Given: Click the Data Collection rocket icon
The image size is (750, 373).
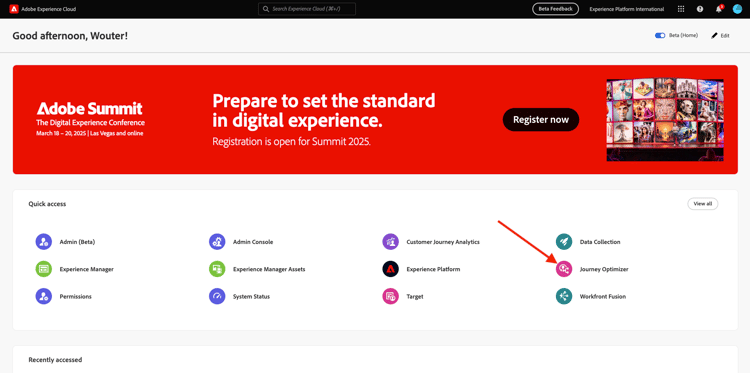Looking at the screenshot, I should tap(563, 241).
